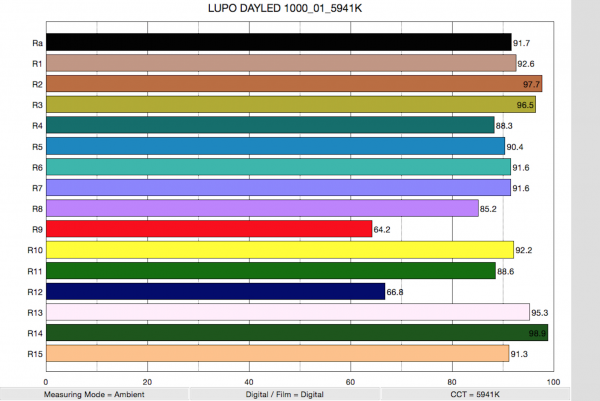This screenshot has height=401, width=600.
Task: Select the olive R3 bar
Action: pos(290,105)
